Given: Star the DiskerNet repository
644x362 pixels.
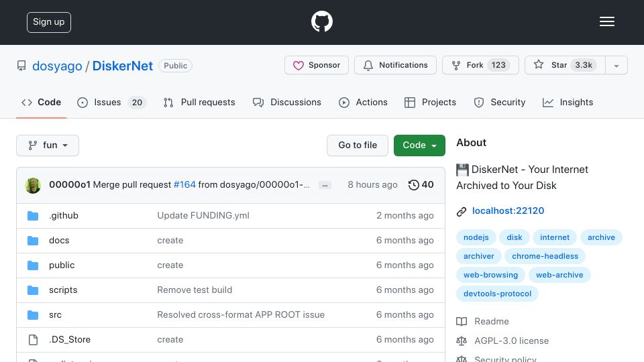Looking at the screenshot, I should (x=565, y=65).
